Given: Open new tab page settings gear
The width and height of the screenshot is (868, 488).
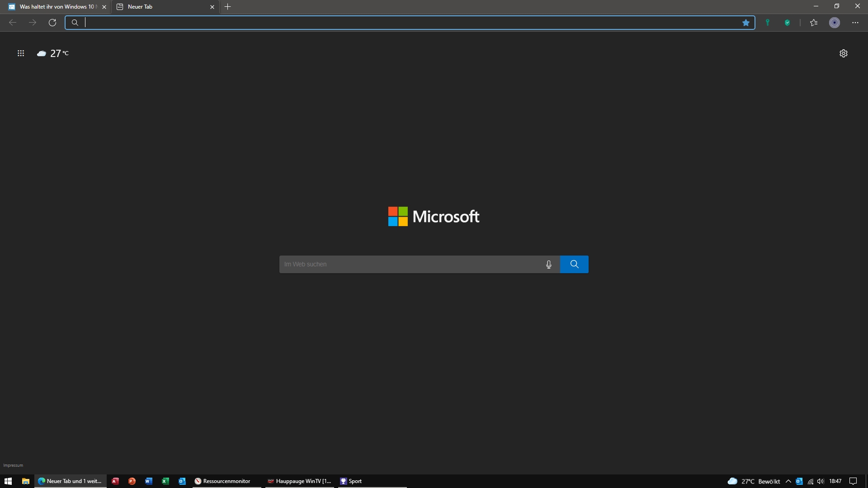Looking at the screenshot, I should tap(844, 53).
